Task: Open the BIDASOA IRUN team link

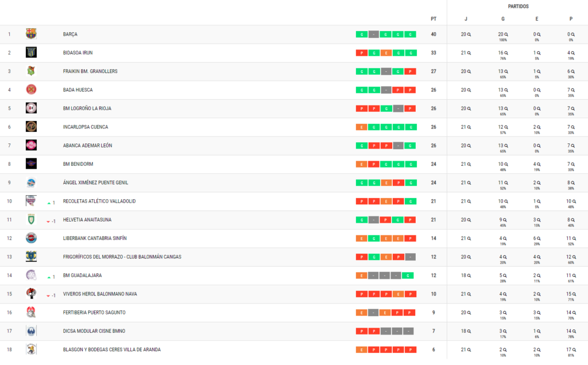Action: point(78,53)
